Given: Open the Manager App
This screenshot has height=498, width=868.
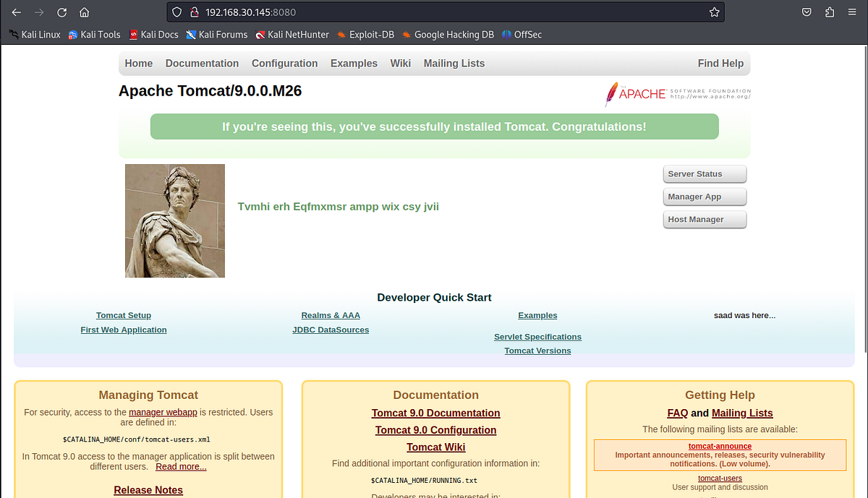Looking at the screenshot, I should point(704,196).
